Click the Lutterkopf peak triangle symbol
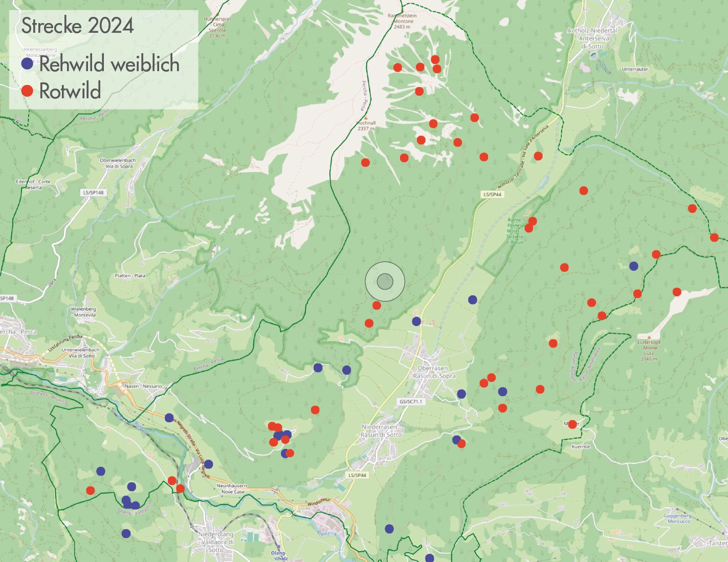The height and width of the screenshot is (562, 728). [x=650, y=337]
